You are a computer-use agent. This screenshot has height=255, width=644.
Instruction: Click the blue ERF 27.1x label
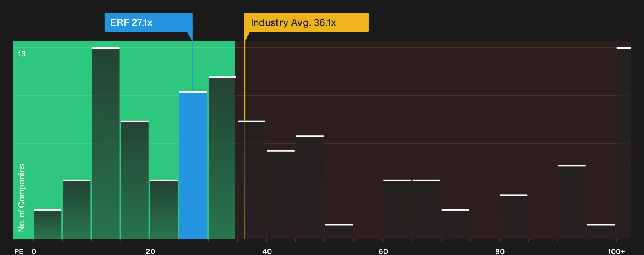coord(148,22)
